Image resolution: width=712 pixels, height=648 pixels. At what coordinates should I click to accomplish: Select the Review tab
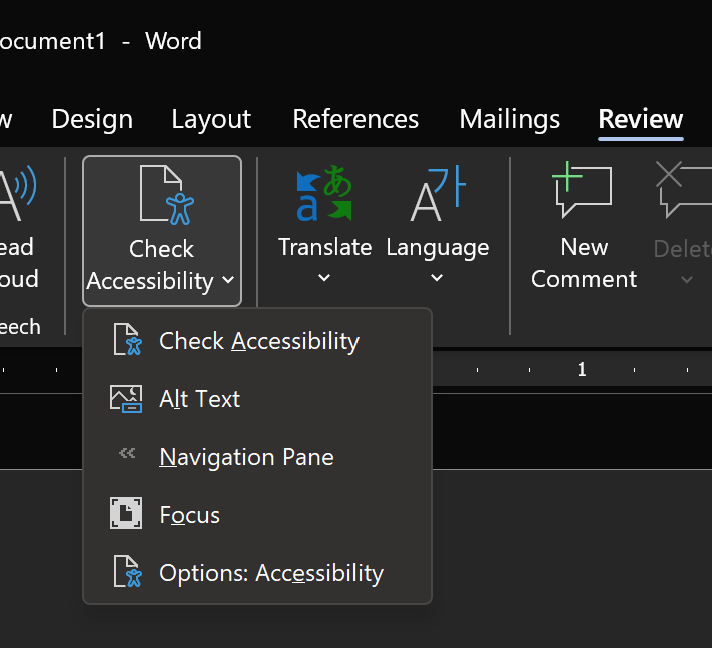pos(641,119)
